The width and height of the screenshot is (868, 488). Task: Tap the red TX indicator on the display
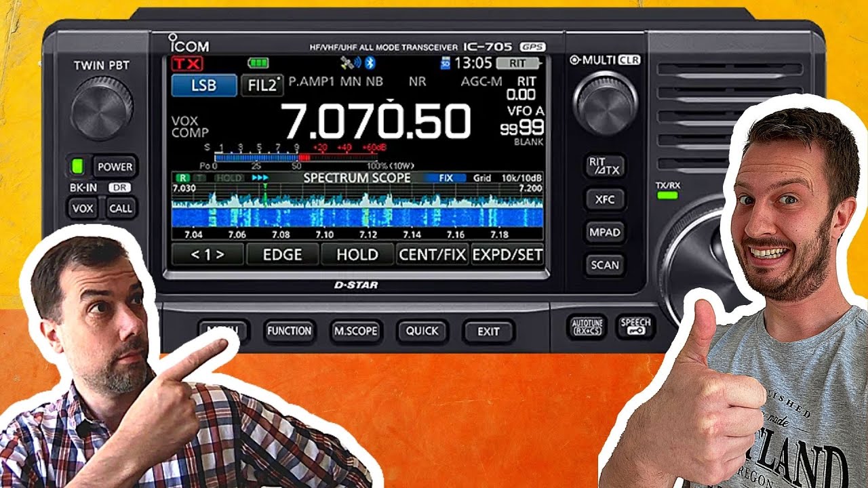coord(186,64)
